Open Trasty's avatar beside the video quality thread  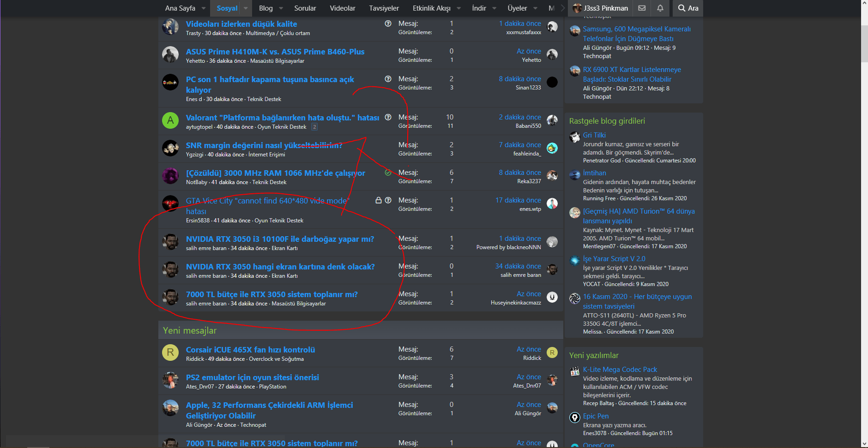coord(170,27)
